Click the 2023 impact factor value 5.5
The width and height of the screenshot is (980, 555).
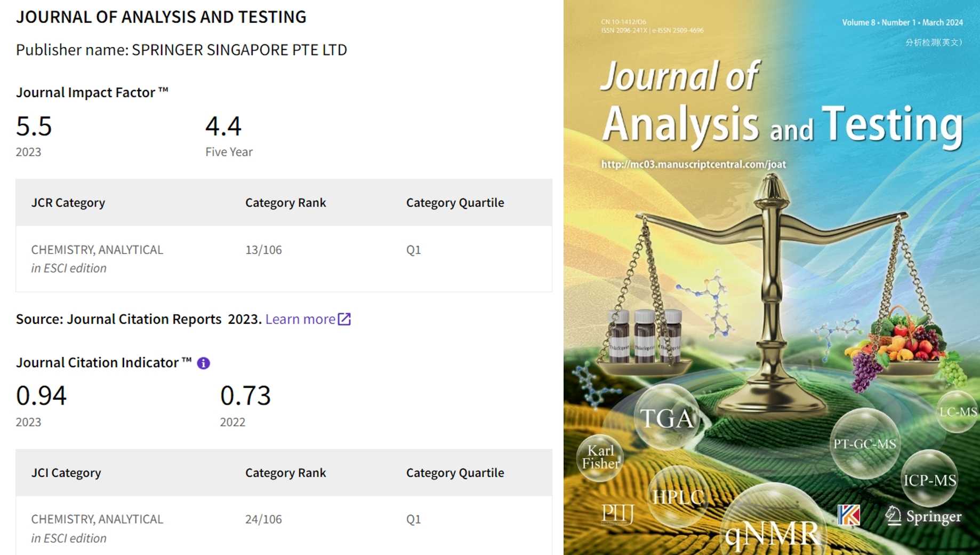(x=34, y=126)
